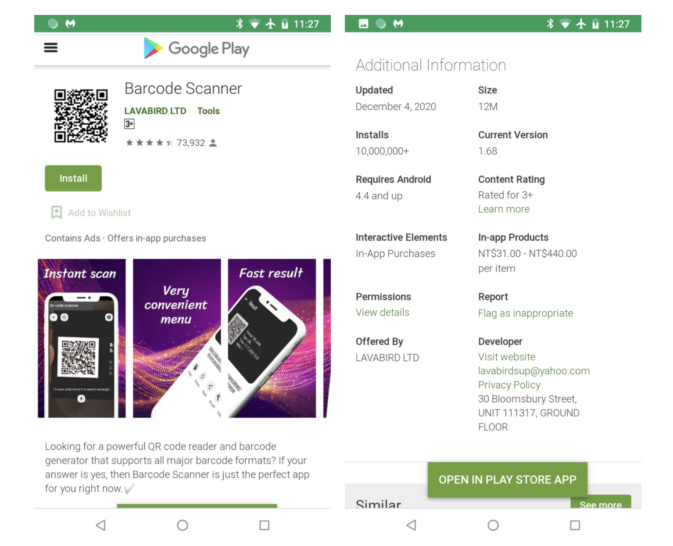
Task: Tap the Add to Wishlist text link
Action: pos(99,213)
